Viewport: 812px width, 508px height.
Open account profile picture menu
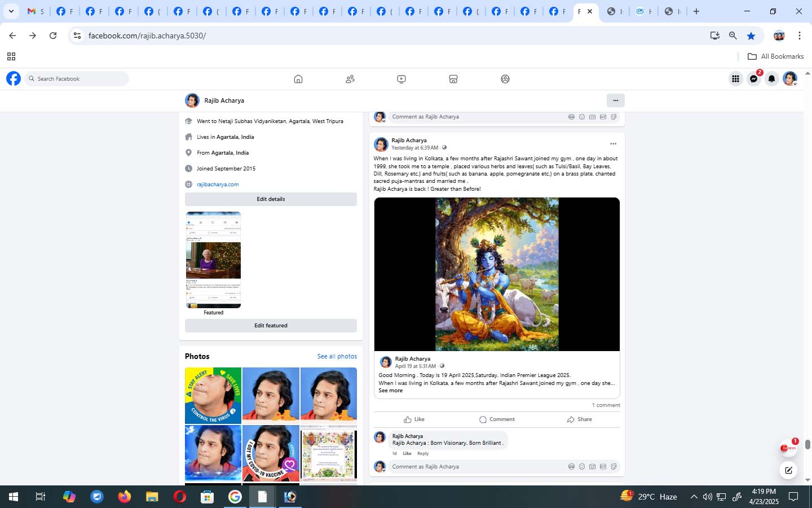pyautogui.click(x=790, y=79)
